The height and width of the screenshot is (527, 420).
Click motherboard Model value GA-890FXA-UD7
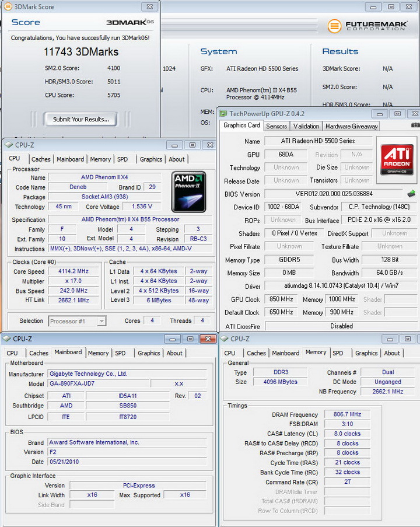(99, 383)
